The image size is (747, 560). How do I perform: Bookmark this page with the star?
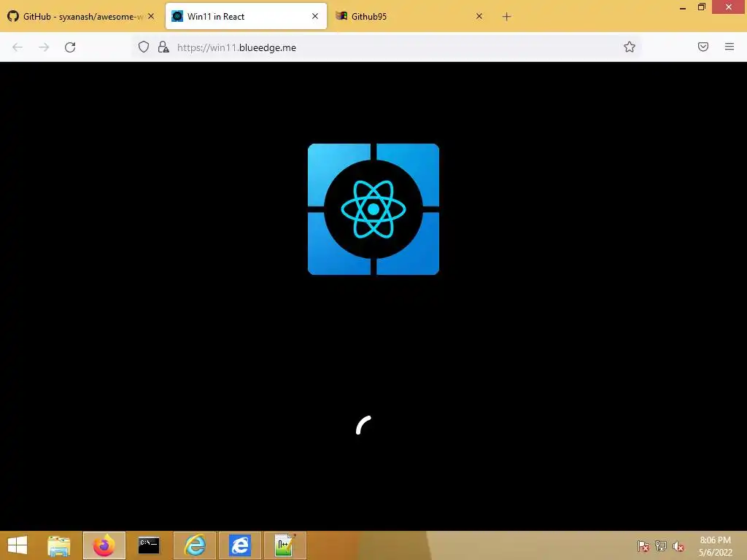point(630,47)
